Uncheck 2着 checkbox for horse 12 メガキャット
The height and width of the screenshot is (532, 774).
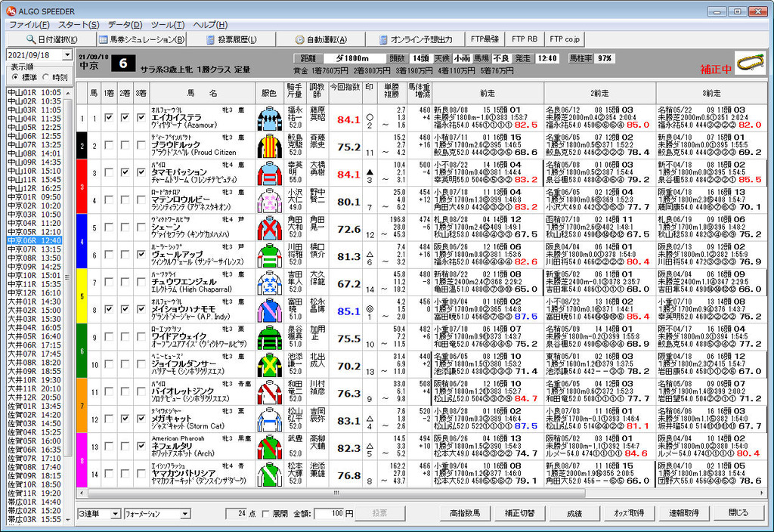click(x=125, y=419)
